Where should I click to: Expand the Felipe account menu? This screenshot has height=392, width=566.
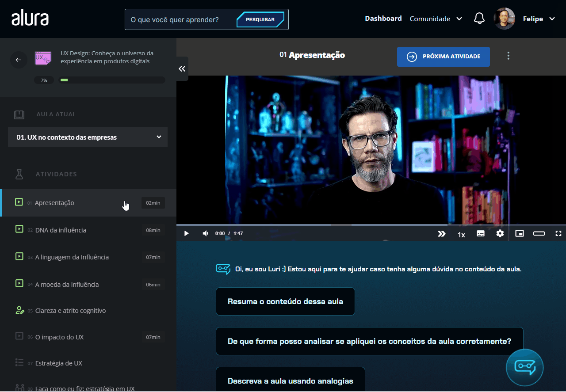click(x=539, y=19)
